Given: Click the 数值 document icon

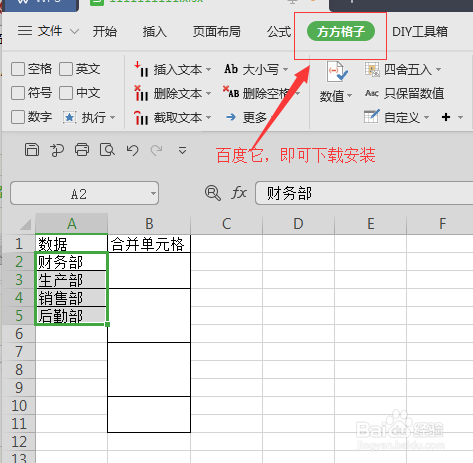Looking at the screenshot, I should click(x=337, y=72).
